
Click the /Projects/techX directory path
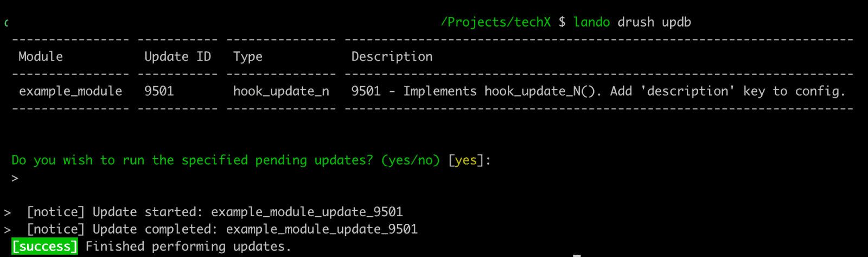(x=495, y=22)
